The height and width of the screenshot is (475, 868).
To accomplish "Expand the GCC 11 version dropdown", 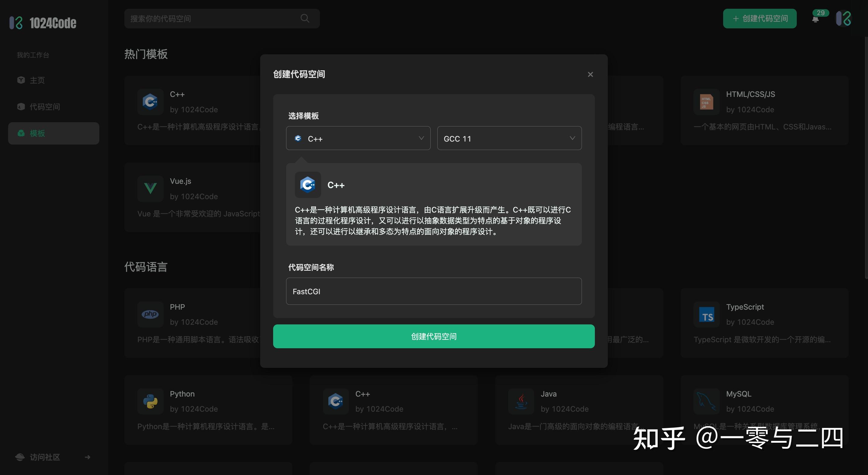I will click(509, 138).
